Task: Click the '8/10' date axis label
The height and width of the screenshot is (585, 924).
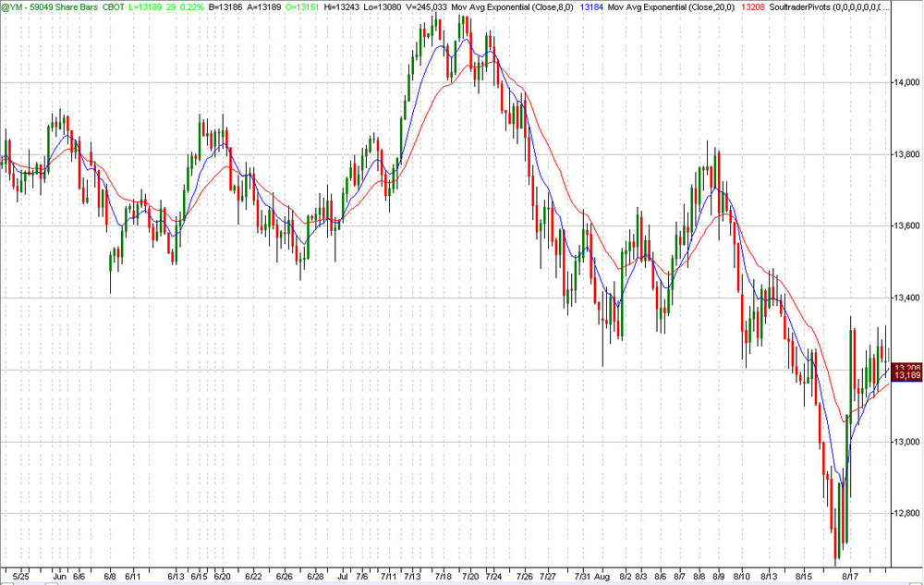Action: pyautogui.click(x=742, y=576)
